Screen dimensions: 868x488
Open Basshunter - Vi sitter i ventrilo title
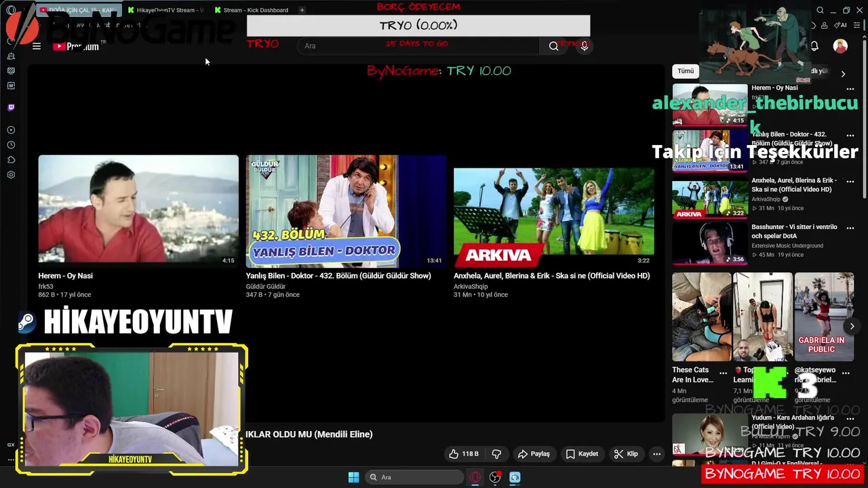794,231
